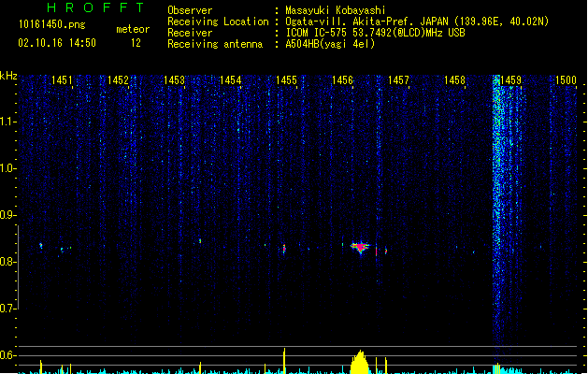Image resolution: width=588 pixels, height=374 pixels.
Task: Click the 1.1 kHz axis label
Action: tap(7, 122)
